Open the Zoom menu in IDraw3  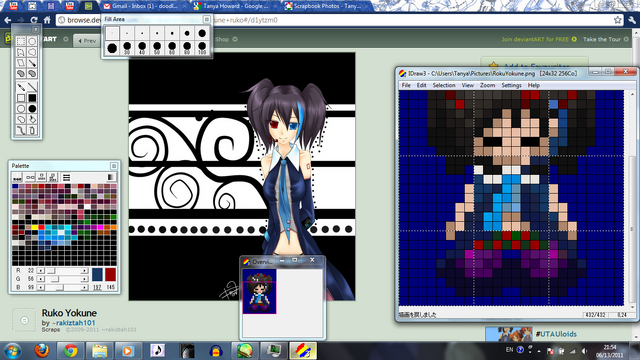[487, 85]
